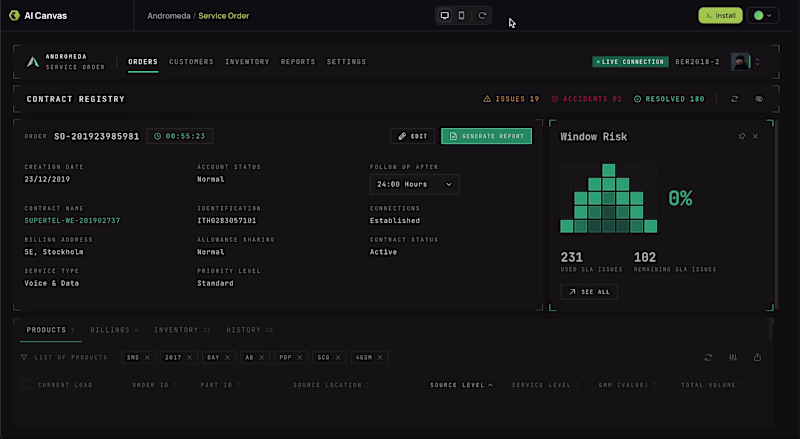Click the Issues warning triangle icon
The image size is (800, 439).
tap(487, 99)
